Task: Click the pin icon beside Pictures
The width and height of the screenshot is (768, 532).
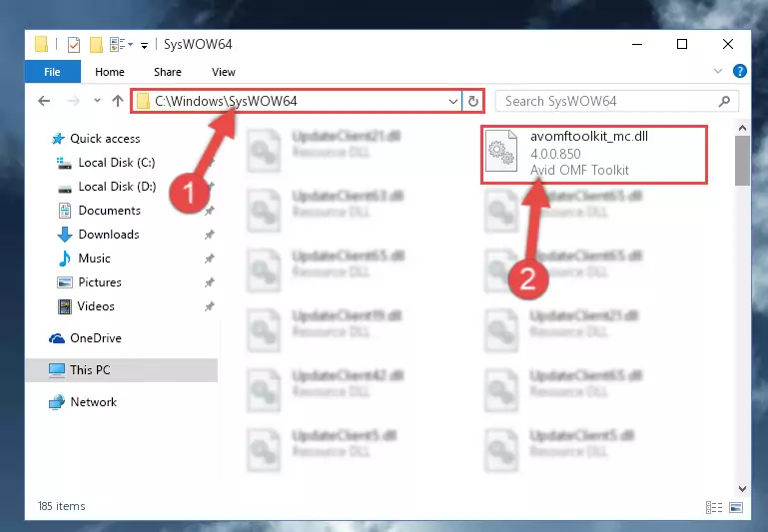Action: [x=209, y=282]
